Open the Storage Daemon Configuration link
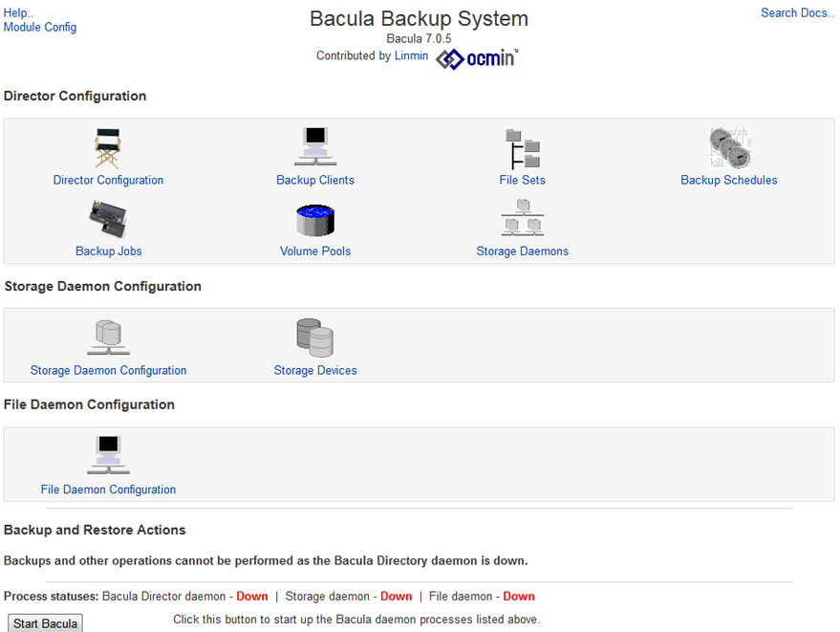 (108, 370)
